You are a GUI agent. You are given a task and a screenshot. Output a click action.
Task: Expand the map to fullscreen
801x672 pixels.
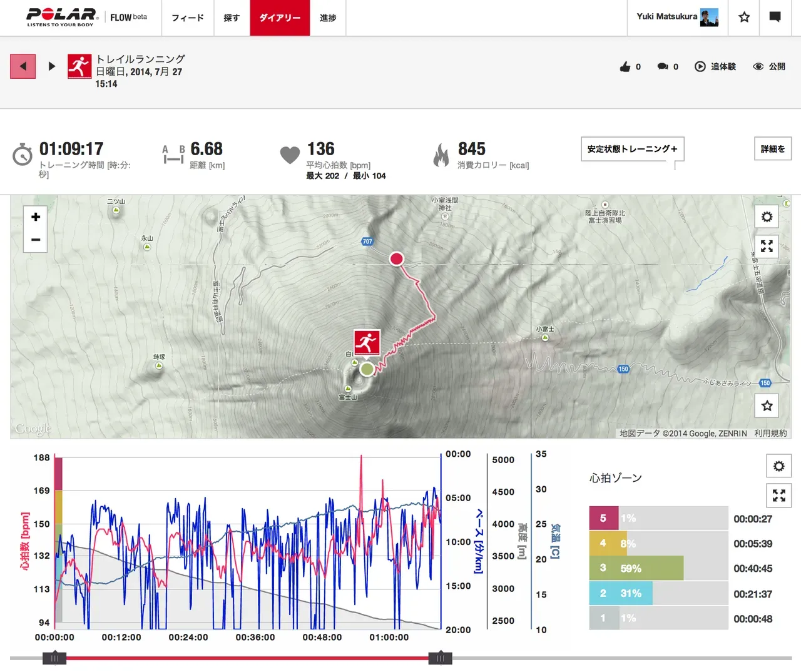767,247
